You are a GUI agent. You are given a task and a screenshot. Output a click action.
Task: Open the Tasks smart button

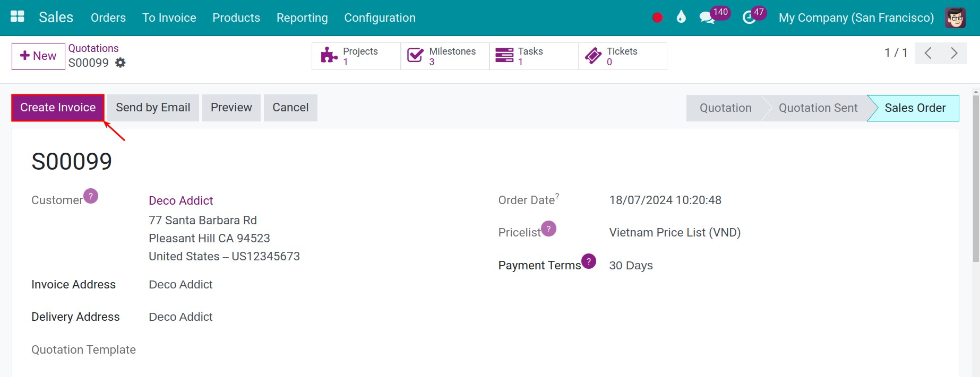[534, 56]
